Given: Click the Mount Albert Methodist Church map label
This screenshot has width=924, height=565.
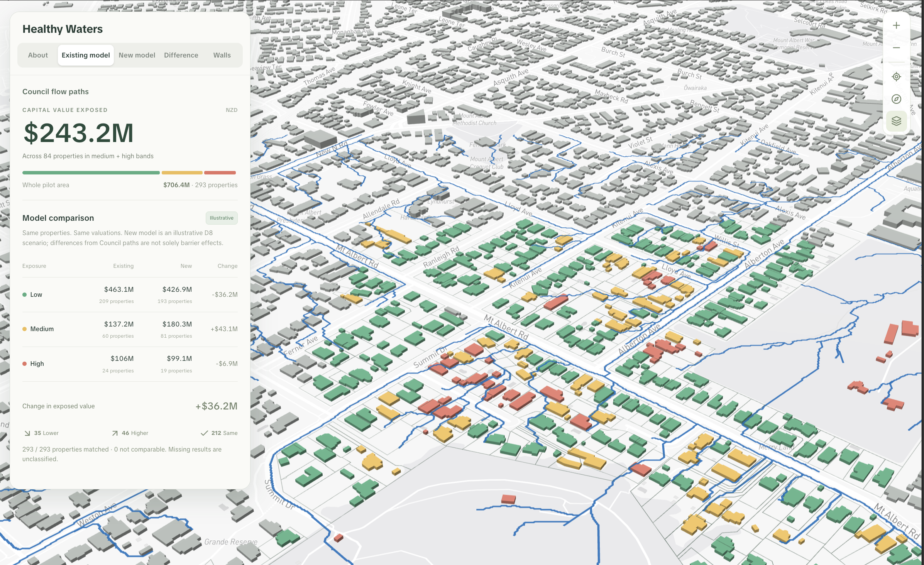Looking at the screenshot, I should click(474, 119).
